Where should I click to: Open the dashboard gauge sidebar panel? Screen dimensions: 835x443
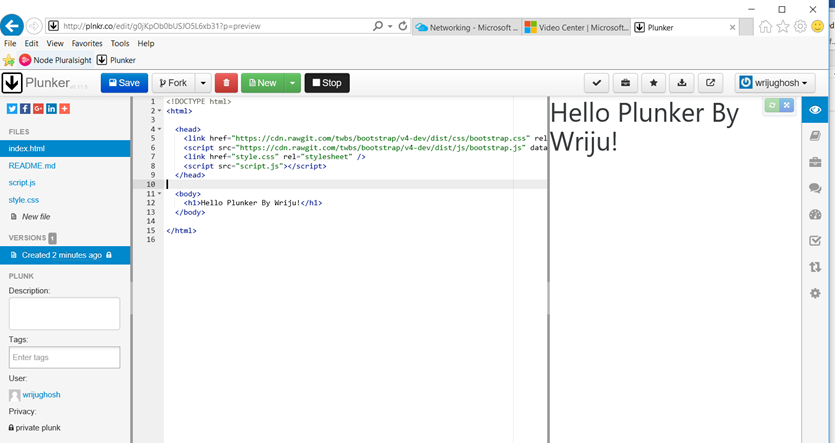[x=815, y=215]
